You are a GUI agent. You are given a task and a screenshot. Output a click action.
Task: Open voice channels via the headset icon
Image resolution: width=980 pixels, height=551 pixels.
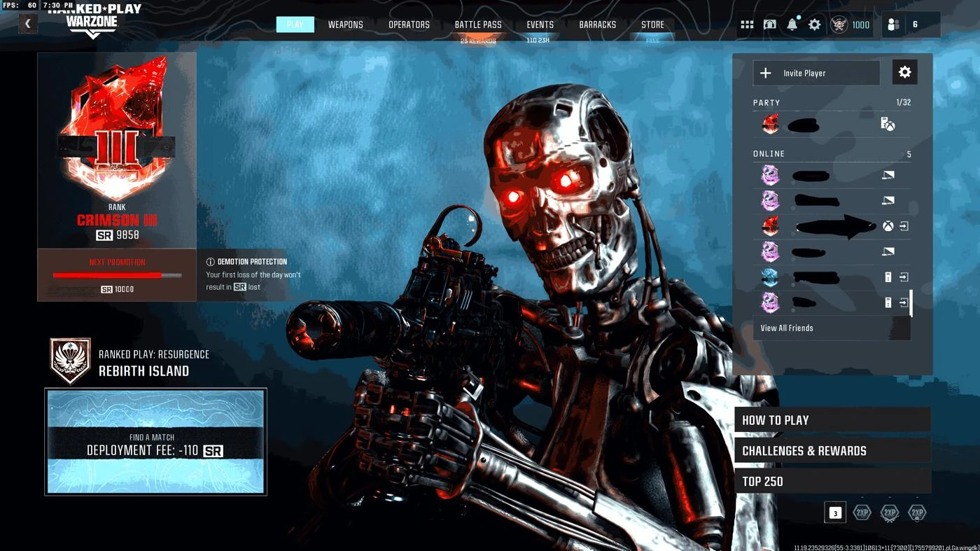pyautogui.click(x=769, y=25)
